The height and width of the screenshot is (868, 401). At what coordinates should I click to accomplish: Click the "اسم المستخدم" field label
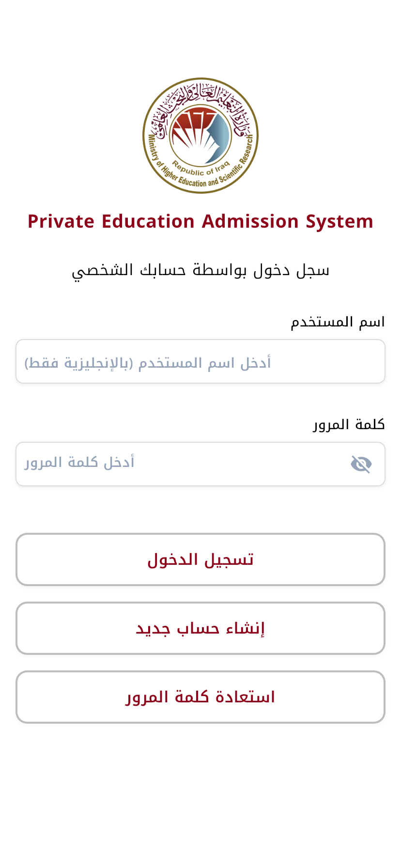point(338,322)
